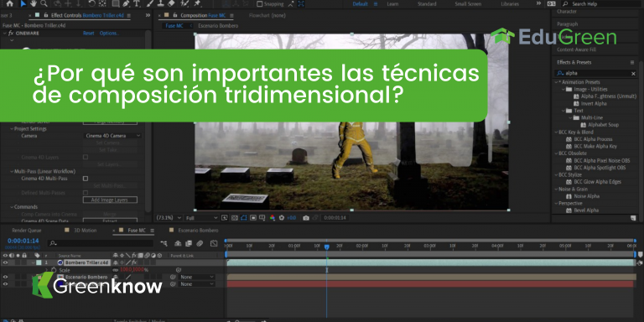Viewport: 644px width, 322px height.
Task: Click the Home icon in the toolbar
Action: (x=10, y=3)
